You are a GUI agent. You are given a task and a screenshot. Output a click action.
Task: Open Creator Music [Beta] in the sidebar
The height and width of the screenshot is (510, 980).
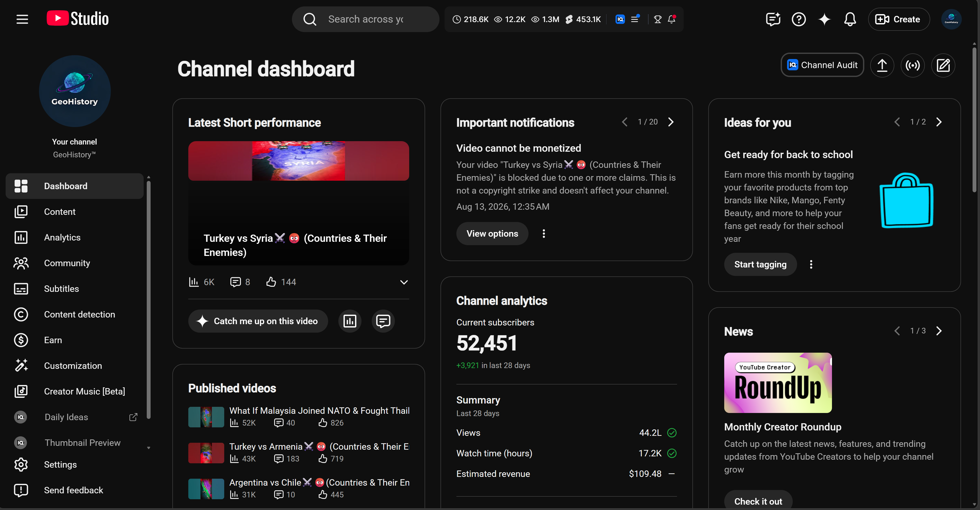(75, 392)
